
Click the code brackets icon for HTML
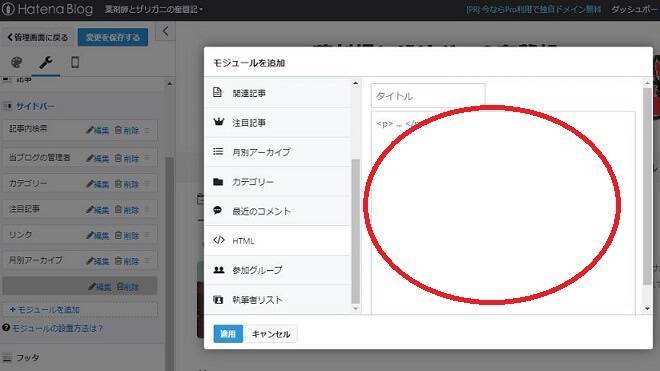219,240
